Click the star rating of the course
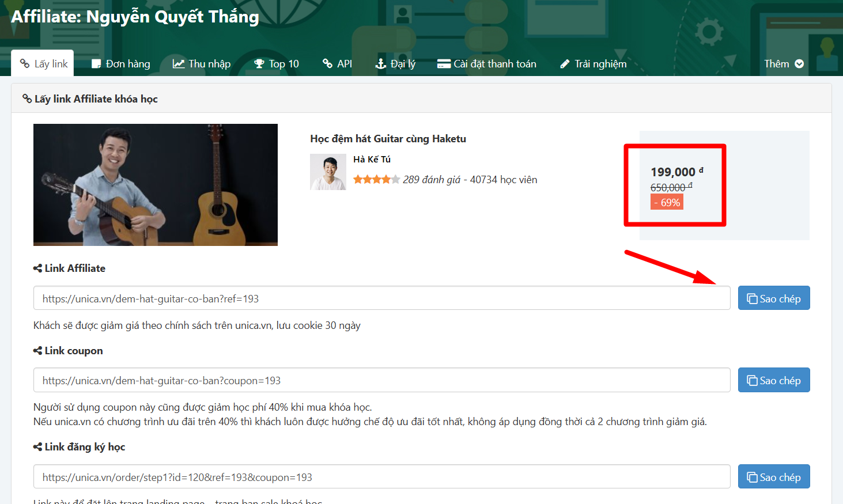 point(376,180)
